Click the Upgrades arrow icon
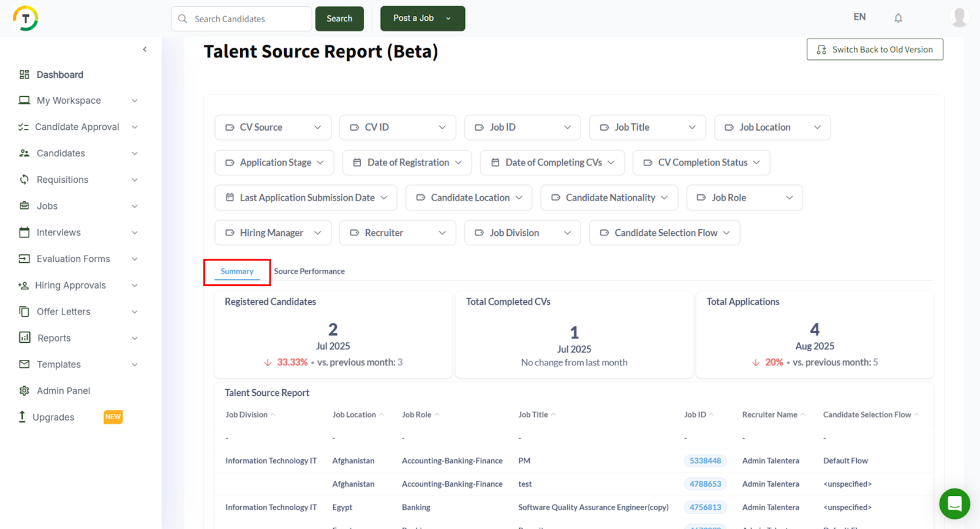980x529 pixels. point(22,417)
